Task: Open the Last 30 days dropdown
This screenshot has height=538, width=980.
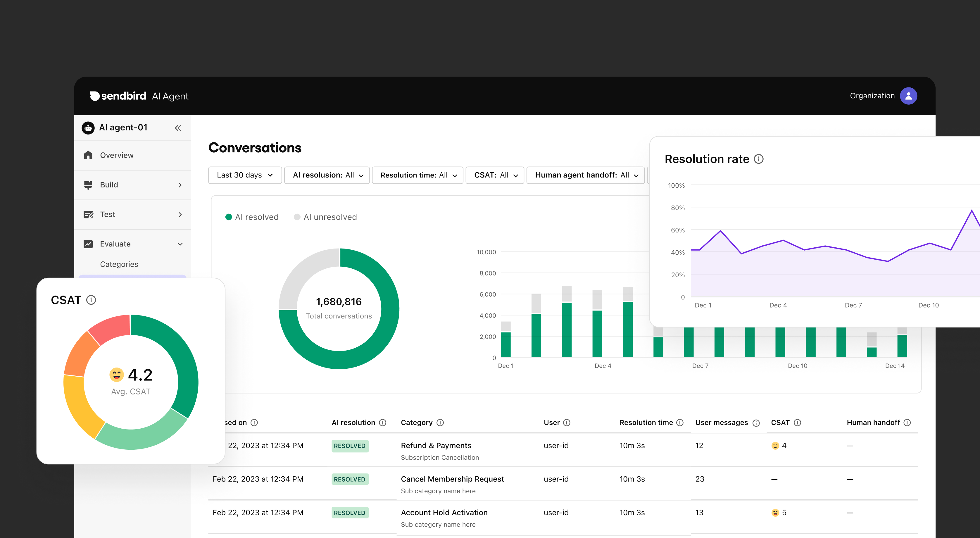Action: (245, 175)
